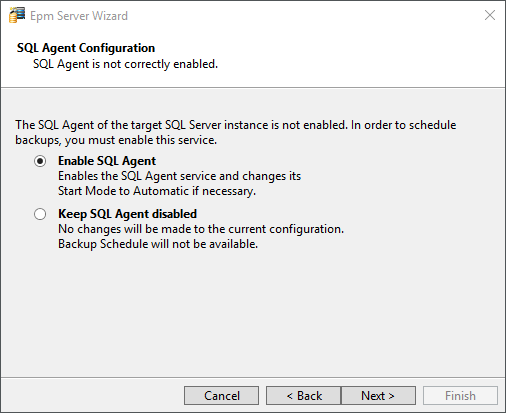Click 'Epm Server Wizard' window title text

click(79, 16)
